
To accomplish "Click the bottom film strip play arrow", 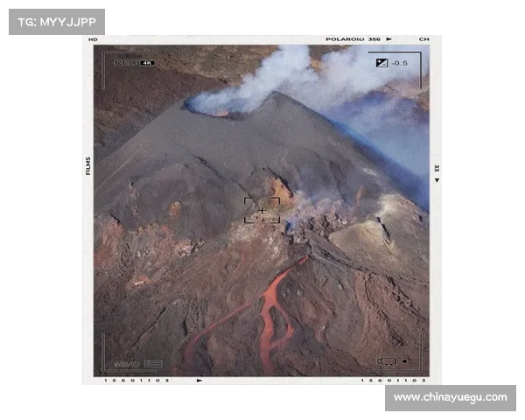I will [x=199, y=381].
